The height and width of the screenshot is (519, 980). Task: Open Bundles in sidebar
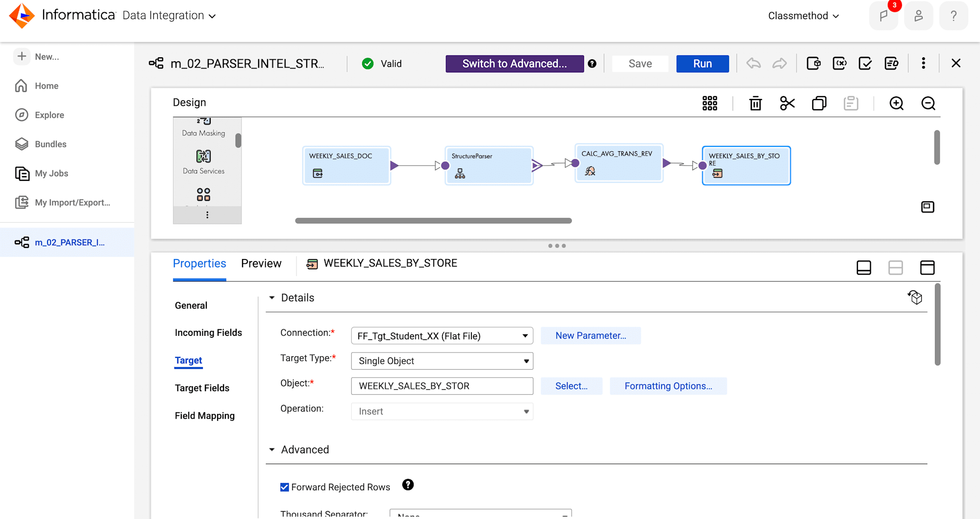pos(41,144)
